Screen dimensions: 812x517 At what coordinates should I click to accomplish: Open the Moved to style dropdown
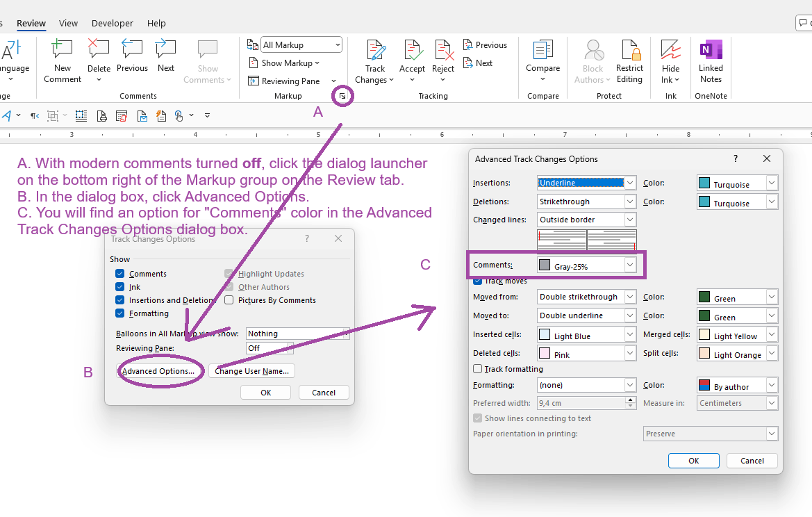(x=586, y=315)
